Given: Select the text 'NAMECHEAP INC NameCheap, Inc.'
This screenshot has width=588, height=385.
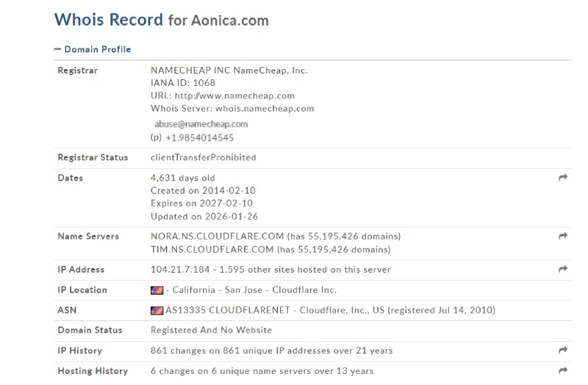Looking at the screenshot, I should pos(229,71).
